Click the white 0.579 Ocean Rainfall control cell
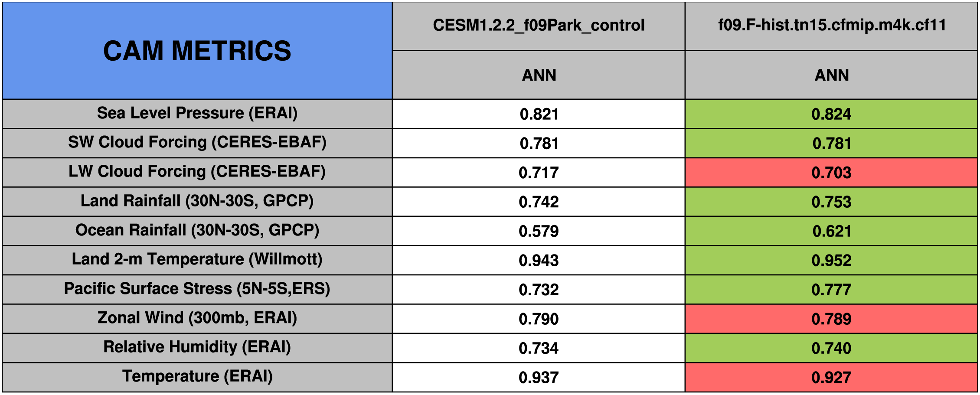The image size is (980, 395). point(539,231)
